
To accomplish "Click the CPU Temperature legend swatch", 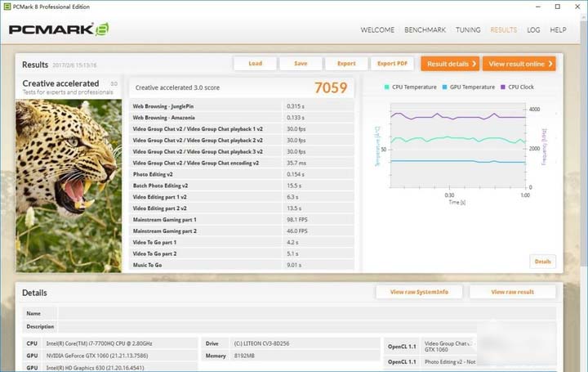I will click(x=386, y=87).
